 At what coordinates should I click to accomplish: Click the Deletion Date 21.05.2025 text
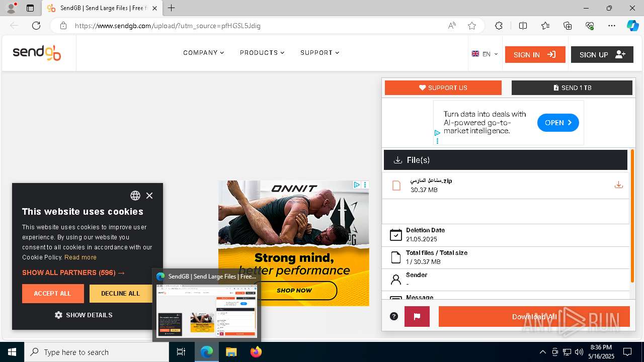pyautogui.click(x=422, y=239)
